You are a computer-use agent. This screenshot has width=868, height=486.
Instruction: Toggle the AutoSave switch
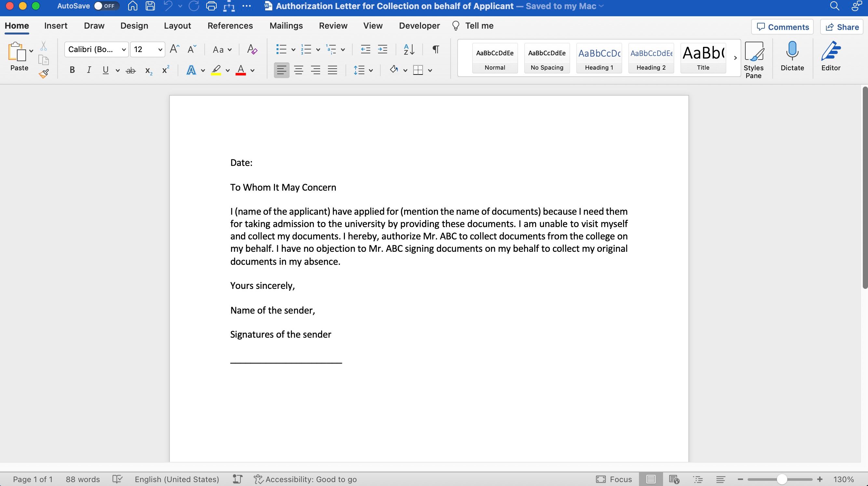[x=105, y=6]
